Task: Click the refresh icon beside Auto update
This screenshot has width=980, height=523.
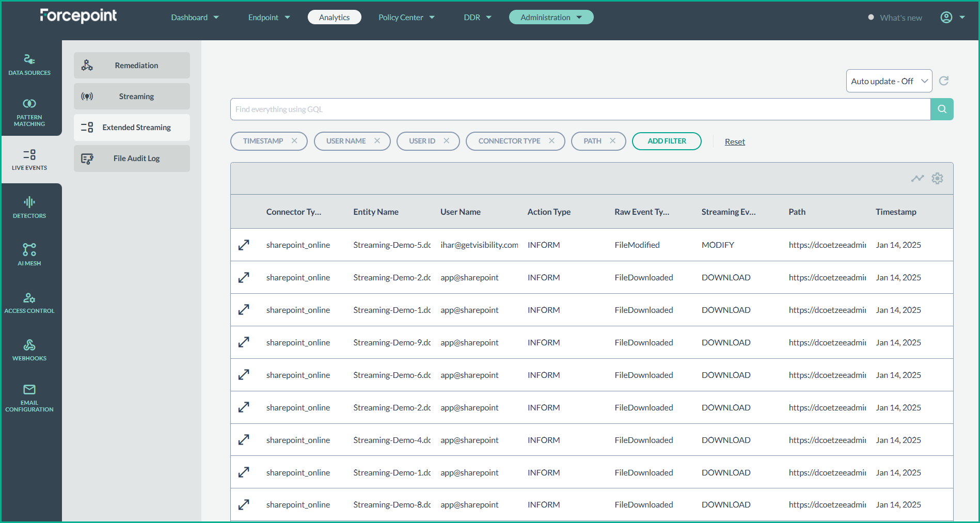Action: coord(944,81)
